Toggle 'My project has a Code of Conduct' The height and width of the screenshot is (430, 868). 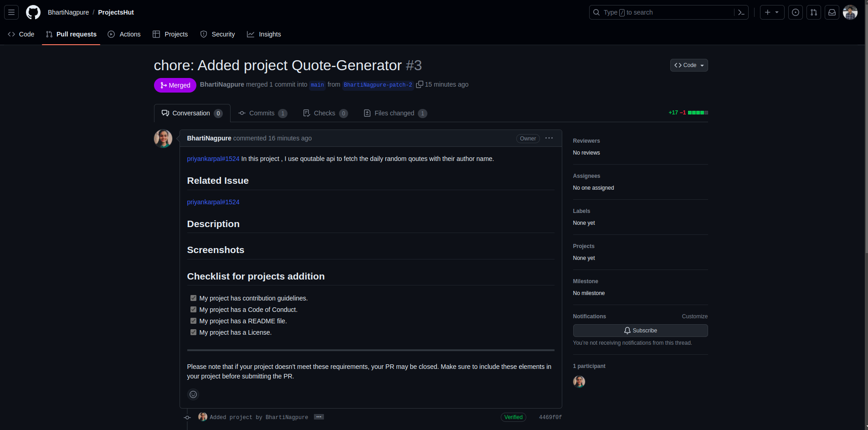point(194,309)
